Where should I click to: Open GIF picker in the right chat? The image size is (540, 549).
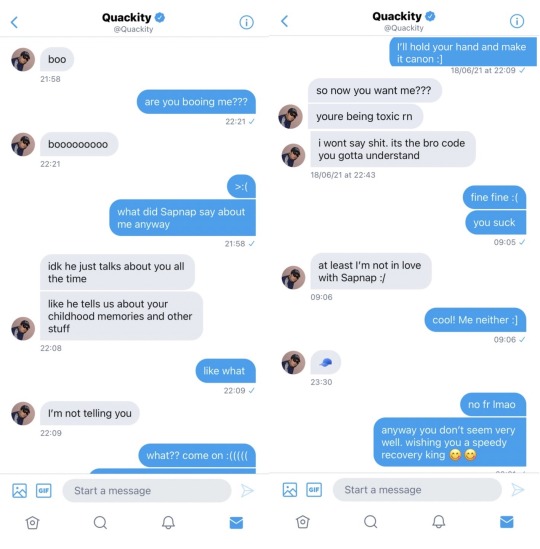pyautogui.click(x=314, y=489)
